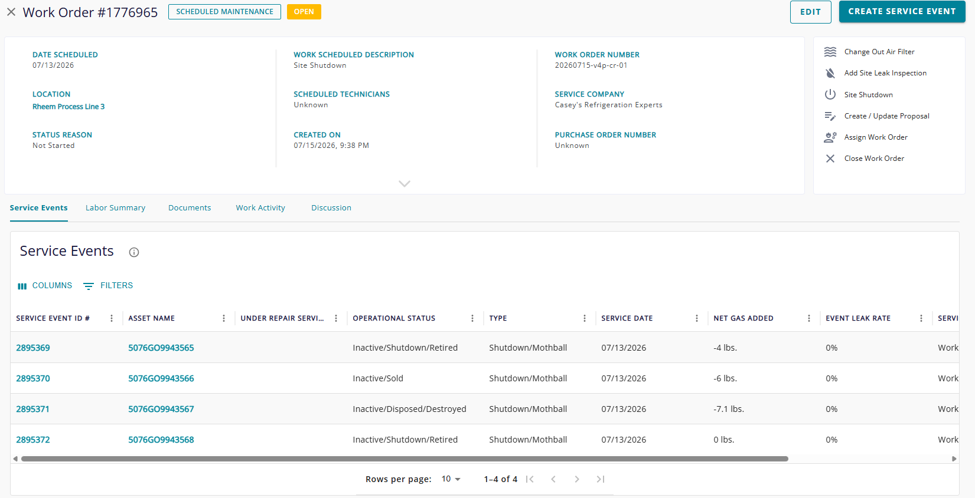Switch to the Discussion tab
The image size is (975, 498).
tap(331, 208)
